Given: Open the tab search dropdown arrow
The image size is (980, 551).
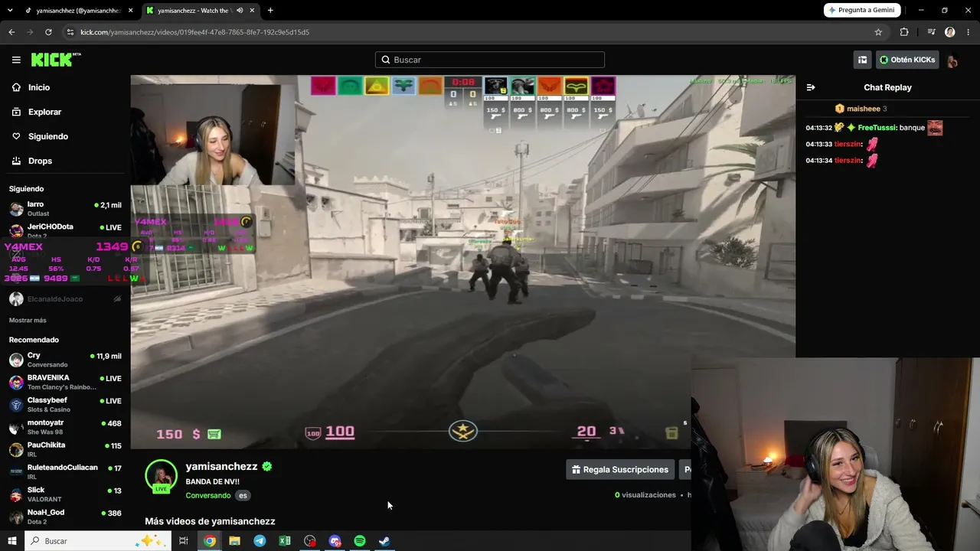Looking at the screenshot, I should point(11,11).
